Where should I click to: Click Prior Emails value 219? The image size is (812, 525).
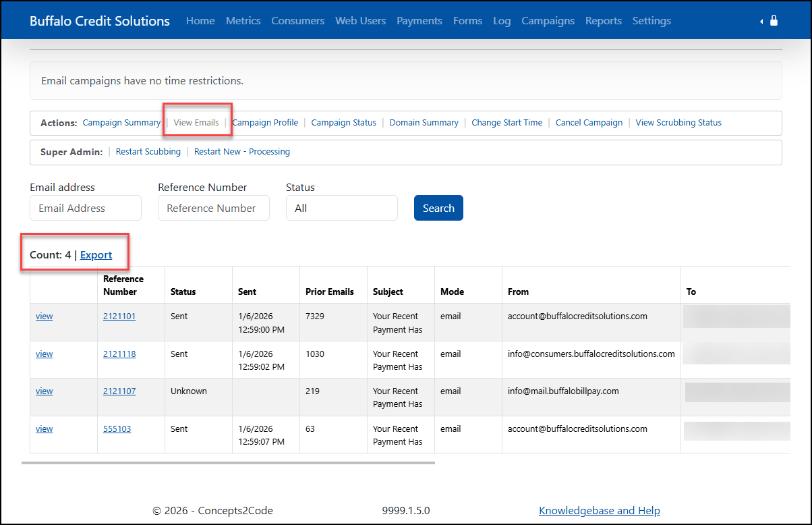pos(312,391)
